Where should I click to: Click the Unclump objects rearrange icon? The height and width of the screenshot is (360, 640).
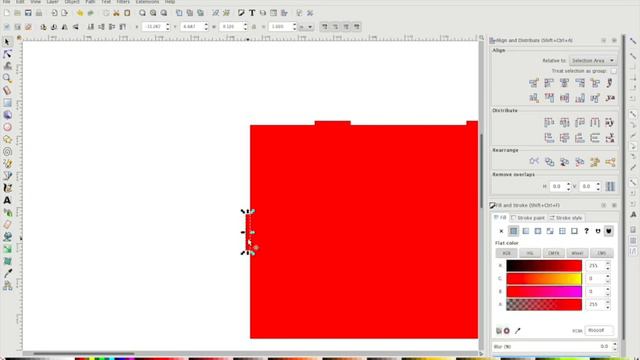coord(610,162)
